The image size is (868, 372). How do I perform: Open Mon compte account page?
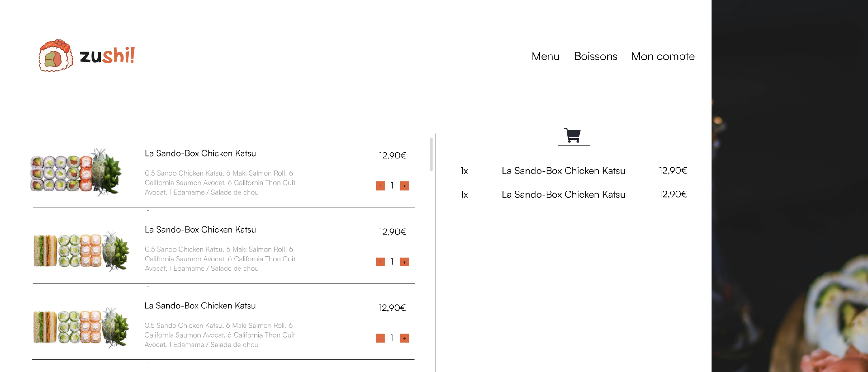click(663, 56)
